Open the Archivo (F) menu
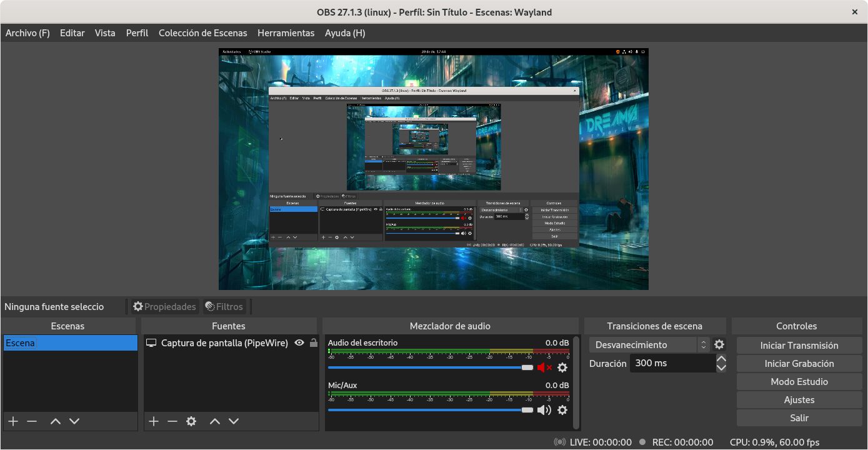The height and width of the screenshot is (450, 868). [27, 33]
